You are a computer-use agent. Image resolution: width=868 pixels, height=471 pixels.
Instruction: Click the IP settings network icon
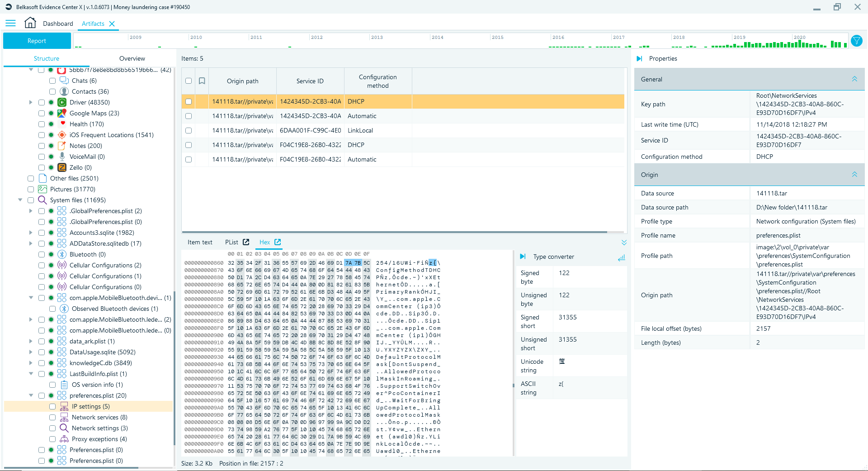[64, 406]
